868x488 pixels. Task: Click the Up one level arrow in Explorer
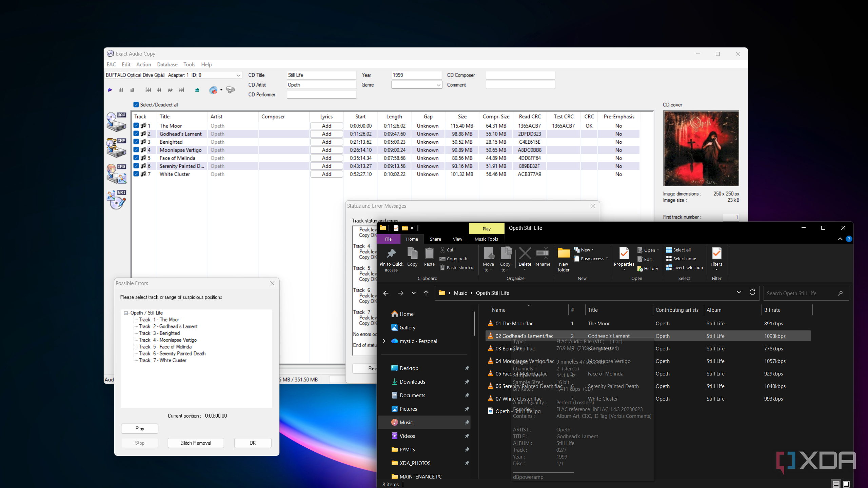pyautogui.click(x=426, y=293)
